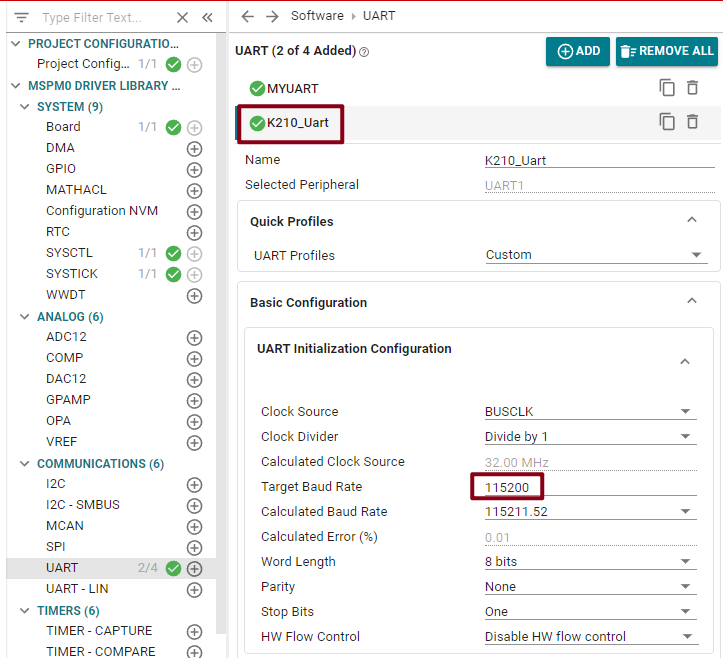The height and width of the screenshot is (658, 723).
Task: Edit the Name field K210_Uart
Action: point(599,160)
